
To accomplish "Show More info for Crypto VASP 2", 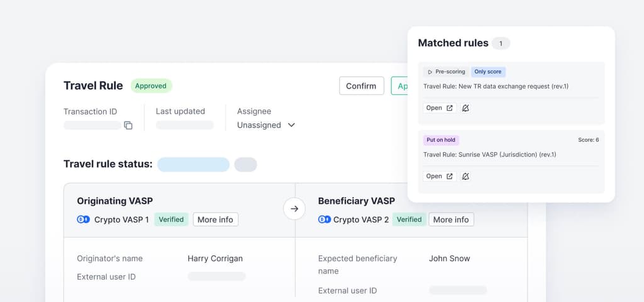I will pyautogui.click(x=451, y=220).
